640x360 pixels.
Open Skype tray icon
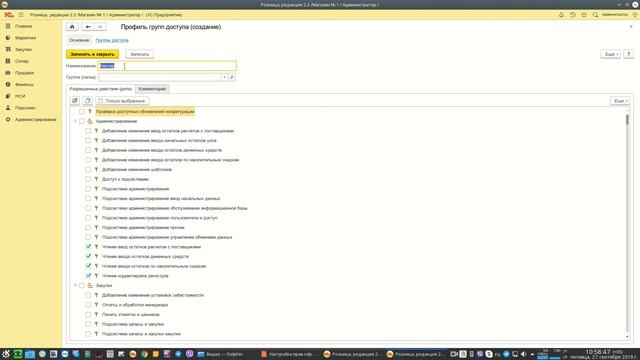pyautogui.click(x=489, y=354)
